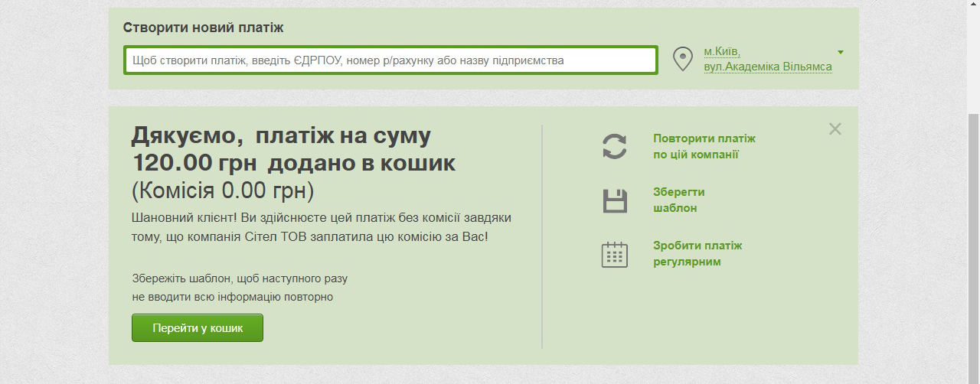Click the 120.00 грн amount heading text
The width and height of the screenshot is (980, 384).
pyautogui.click(x=195, y=162)
